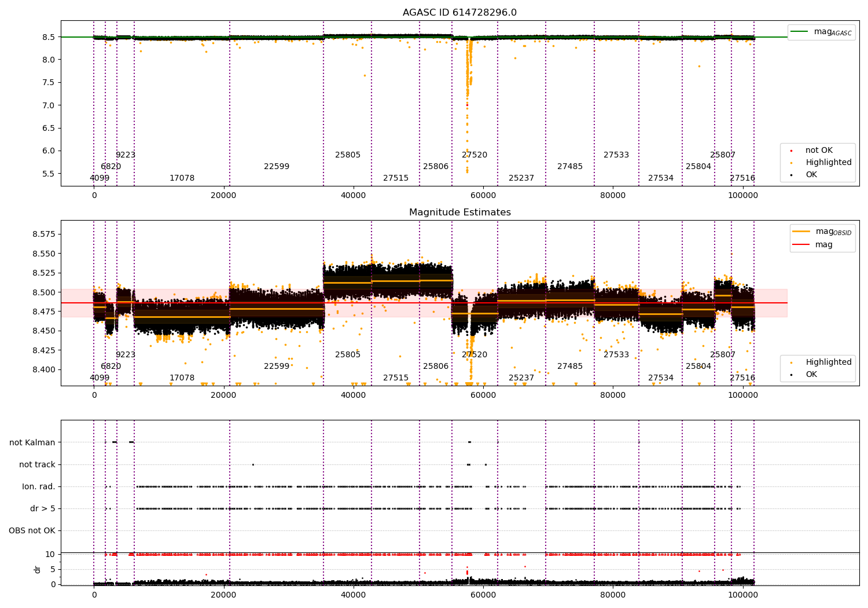Click the 'Magnitude Estimates' plot title

tap(459, 213)
